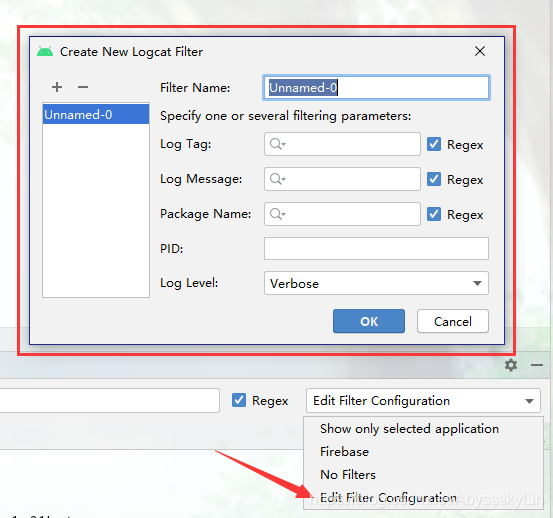Open Logcat settings gear icon

pyautogui.click(x=511, y=365)
